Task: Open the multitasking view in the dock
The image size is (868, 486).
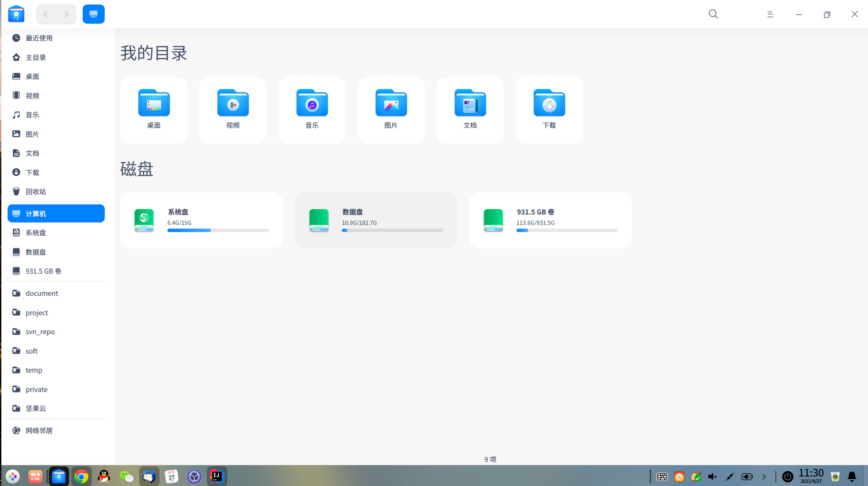Action: [35, 477]
